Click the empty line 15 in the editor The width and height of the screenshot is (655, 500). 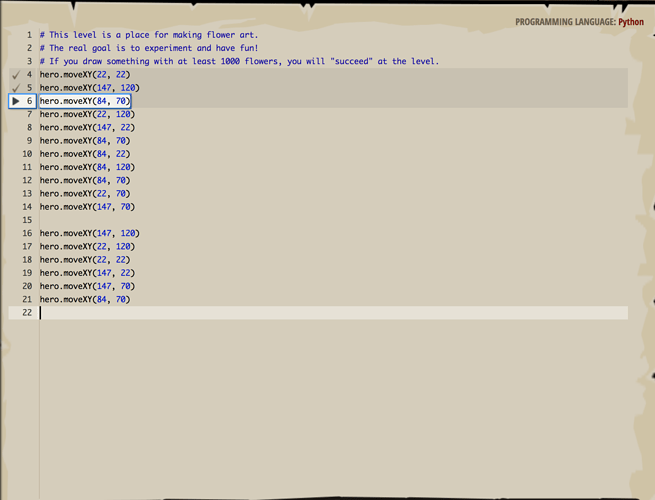tap(333, 220)
